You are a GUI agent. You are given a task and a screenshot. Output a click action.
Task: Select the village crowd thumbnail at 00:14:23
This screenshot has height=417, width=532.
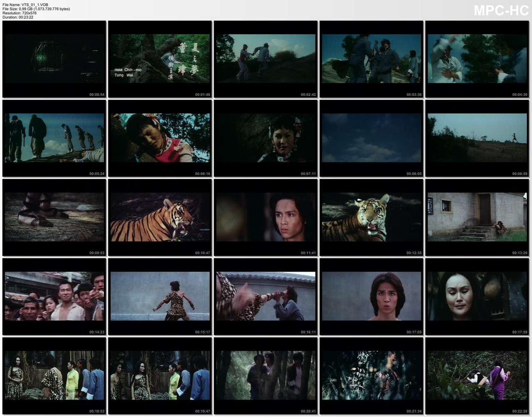[x=54, y=297]
